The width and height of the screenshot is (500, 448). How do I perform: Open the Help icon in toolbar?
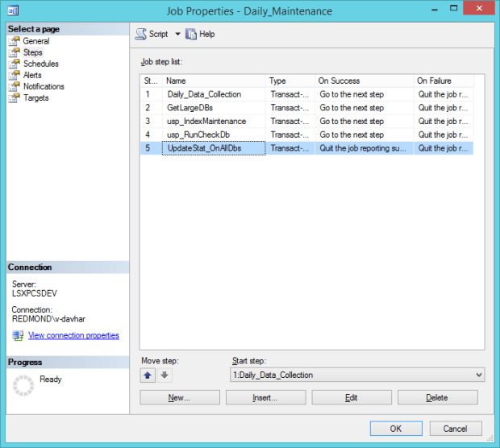click(x=191, y=34)
